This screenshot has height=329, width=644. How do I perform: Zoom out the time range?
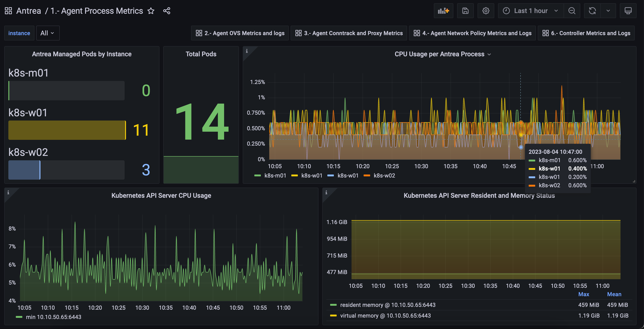coord(572,11)
